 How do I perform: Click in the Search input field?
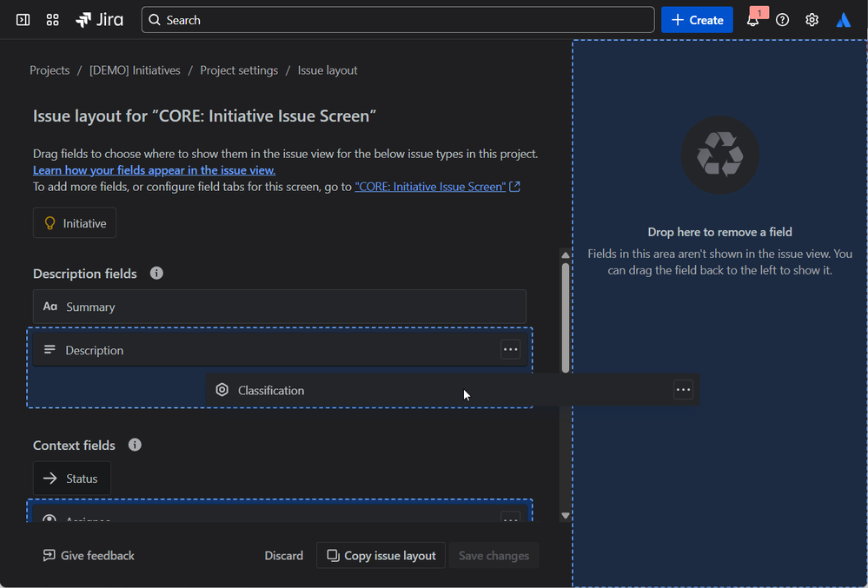(398, 20)
